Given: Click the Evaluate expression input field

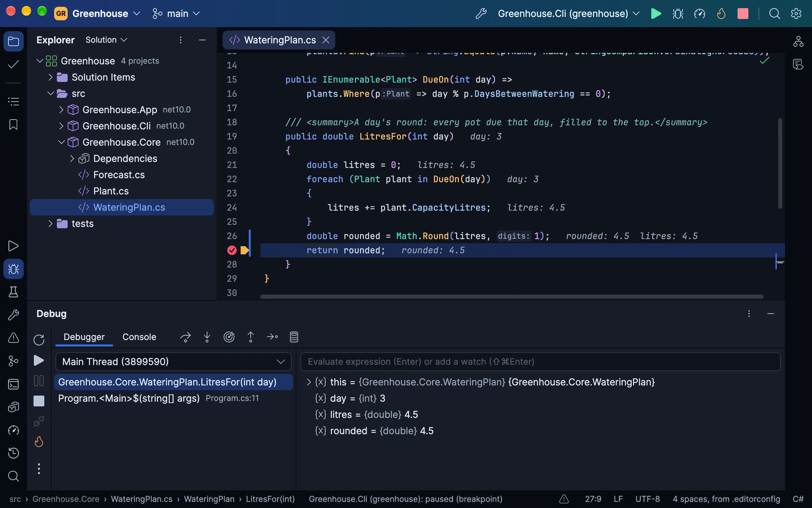Looking at the screenshot, I should (540, 362).
